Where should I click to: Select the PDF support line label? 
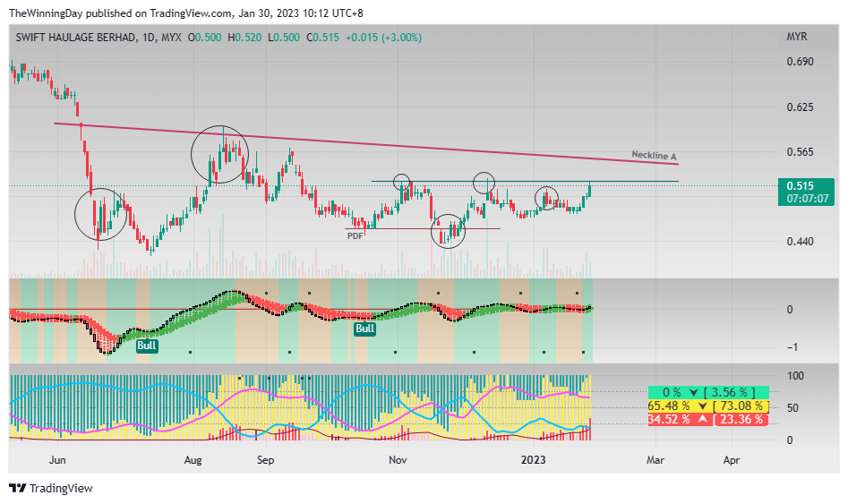point(355,235)
